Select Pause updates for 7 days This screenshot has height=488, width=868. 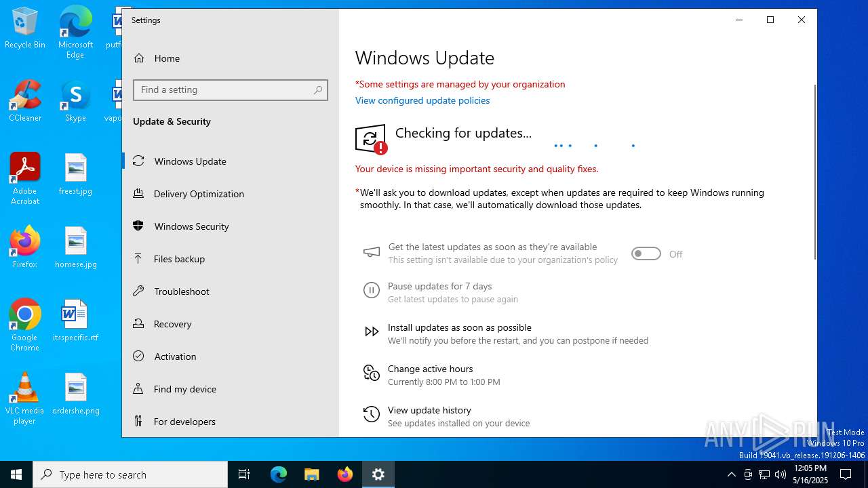(440, 286)
